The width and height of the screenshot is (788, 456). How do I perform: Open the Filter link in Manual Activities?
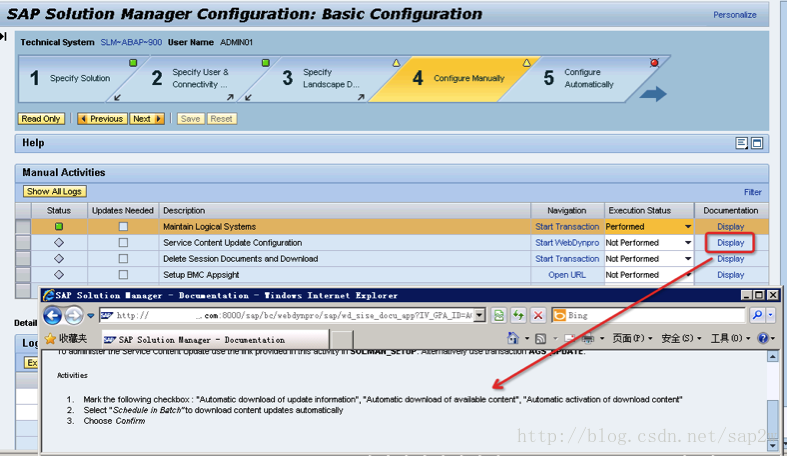point(752,192)
